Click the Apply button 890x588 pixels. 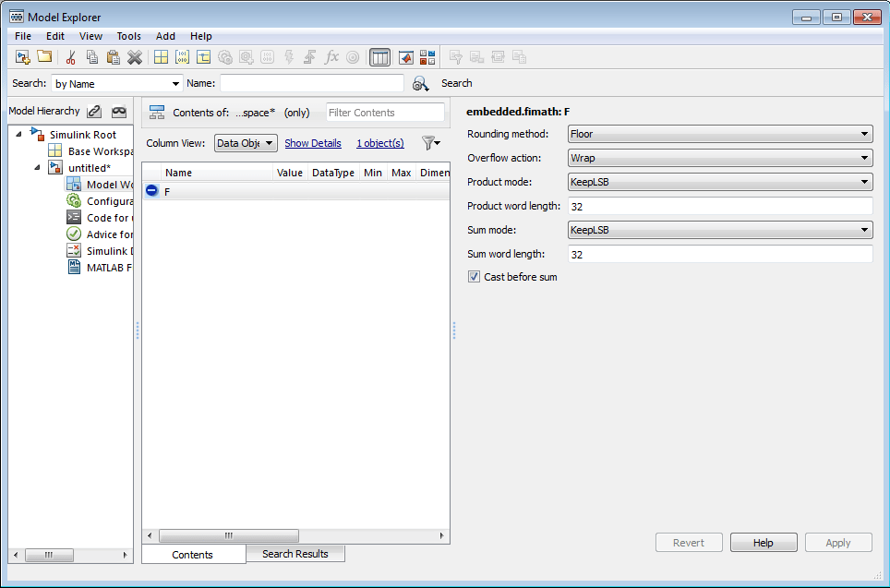point(838,543)
